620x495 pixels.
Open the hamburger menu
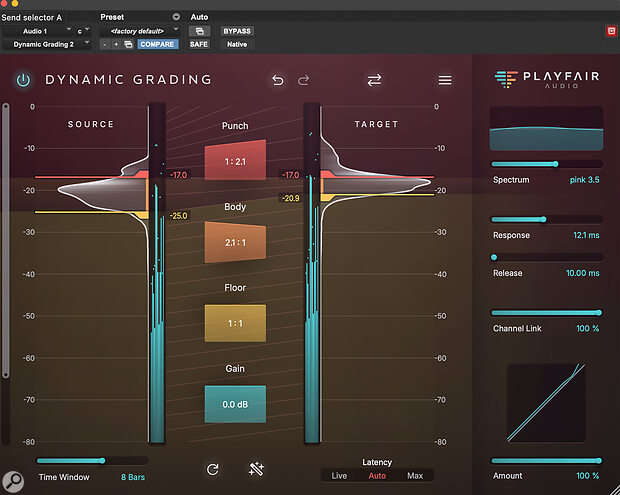(445, 80)
